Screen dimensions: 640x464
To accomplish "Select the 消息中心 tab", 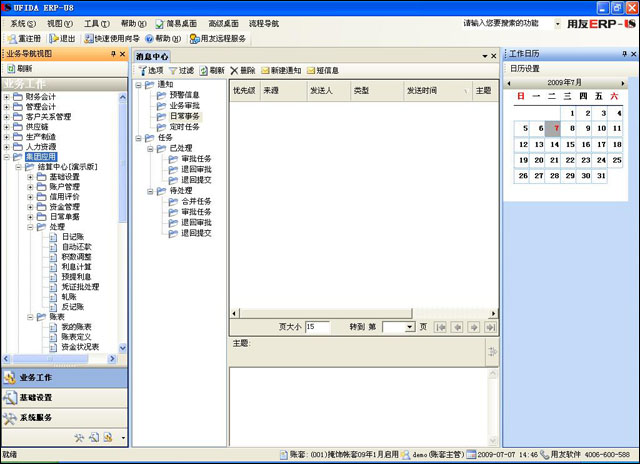I will (x=152, y=57).
